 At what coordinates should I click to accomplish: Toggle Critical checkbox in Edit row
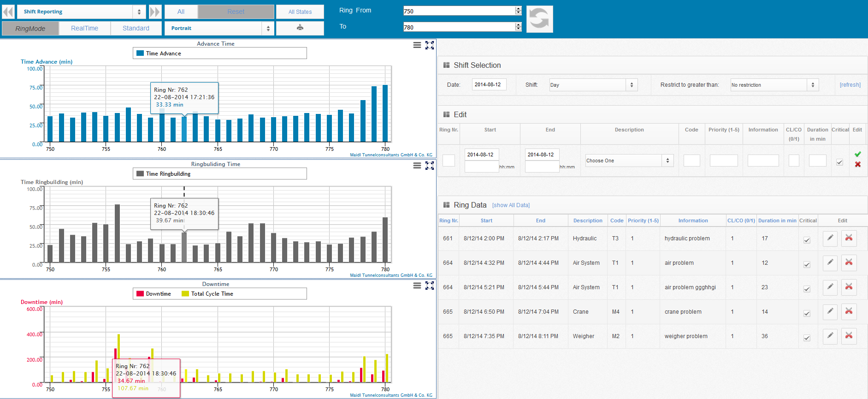pyautogui.click(x=839, y=162)
